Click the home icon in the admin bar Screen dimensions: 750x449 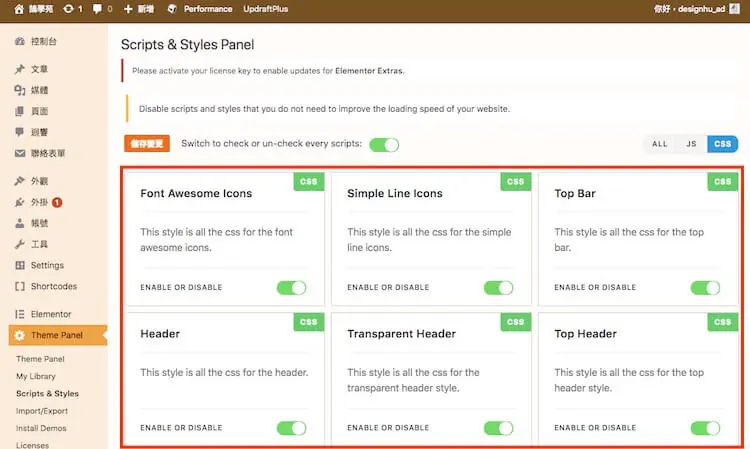coord(19,9)
